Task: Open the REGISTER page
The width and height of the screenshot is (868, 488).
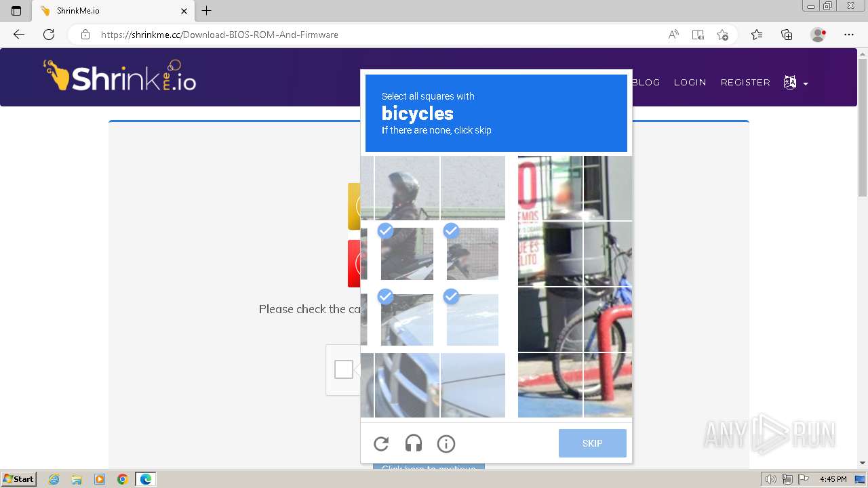Action: [745, 82]
